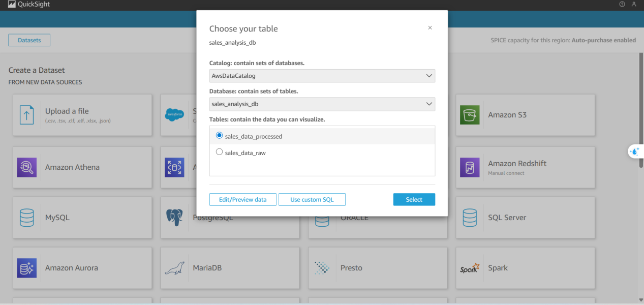Viewport: 644px width, 305px height.
Task: Choose the Amazon Redshift Manual connect card
Action: click(525, 167)
